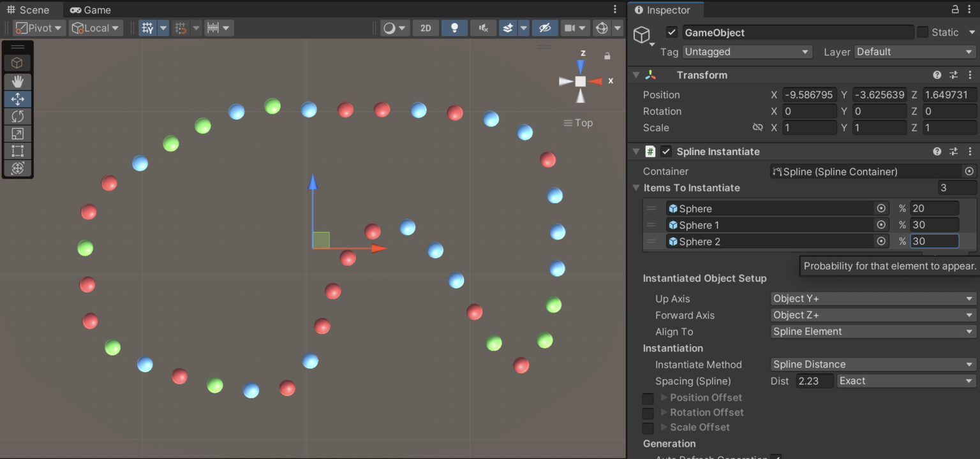
Task: Select the View hand tool
Action: [17, 81]
